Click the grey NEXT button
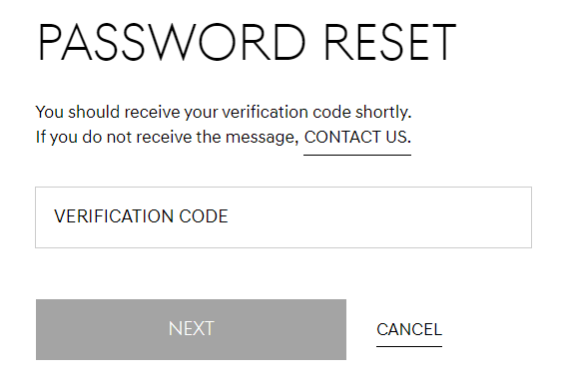The height and width of the screenshot is (392, 569). [191, 329]
